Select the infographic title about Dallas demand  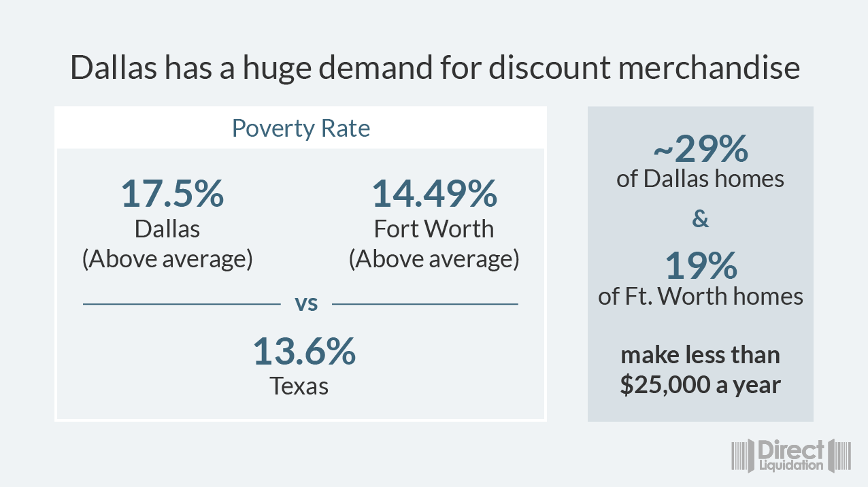click(x=435, y=67)
